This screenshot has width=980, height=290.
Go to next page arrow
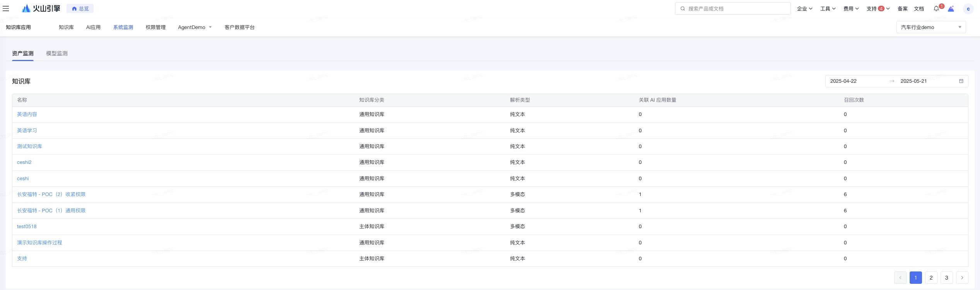(x=962, y=278)
